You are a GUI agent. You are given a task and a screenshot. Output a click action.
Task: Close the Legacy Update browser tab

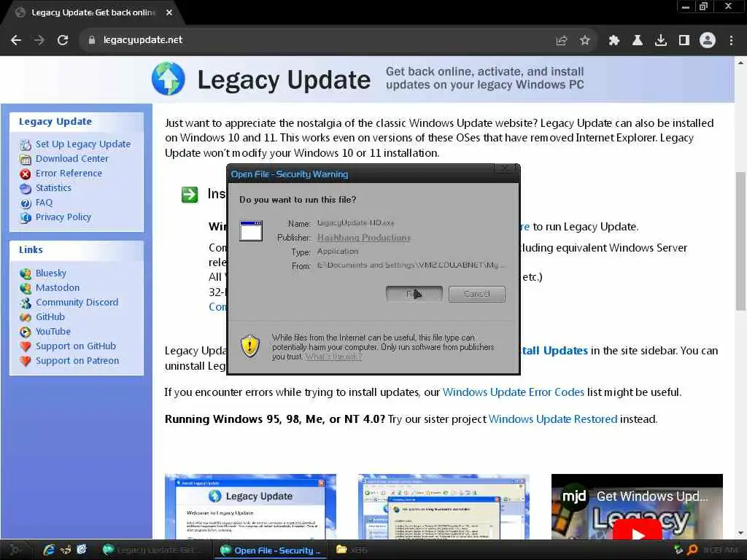click(x=169, y=12)
